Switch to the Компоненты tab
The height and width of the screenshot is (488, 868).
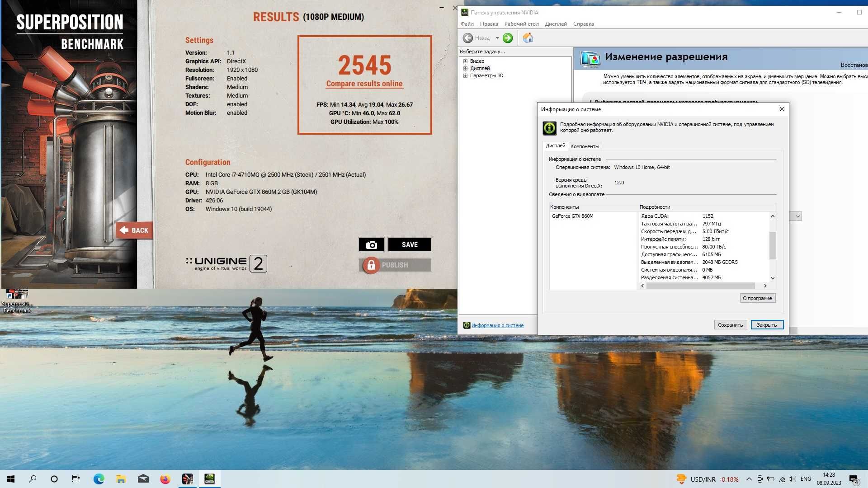pyautogui.click(x=585, y=146)
